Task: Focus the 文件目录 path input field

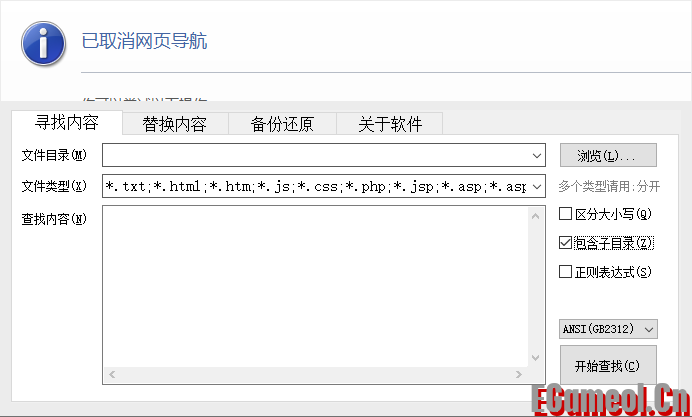Action: (x=315, y=155)
